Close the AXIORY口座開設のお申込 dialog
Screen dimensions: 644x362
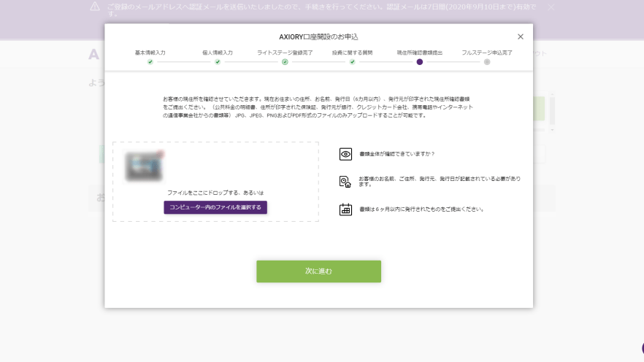[x=520, y=36]
